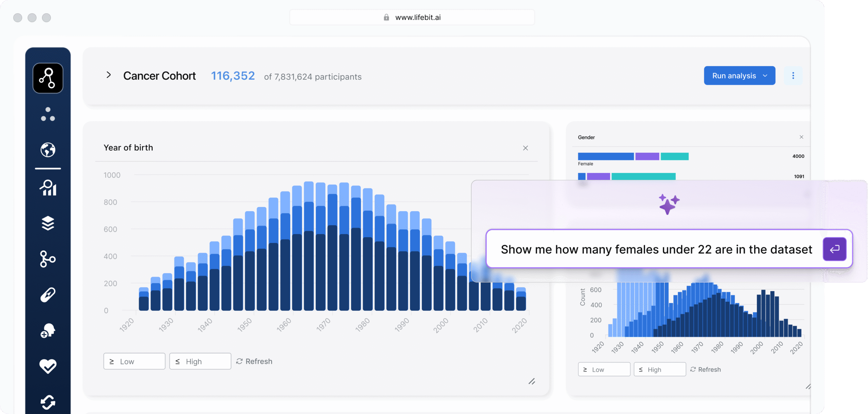The width and height of the screenshot is (868, 414).
Task: Open the cohort analytics person-chart icon
Action: (48, 188)
